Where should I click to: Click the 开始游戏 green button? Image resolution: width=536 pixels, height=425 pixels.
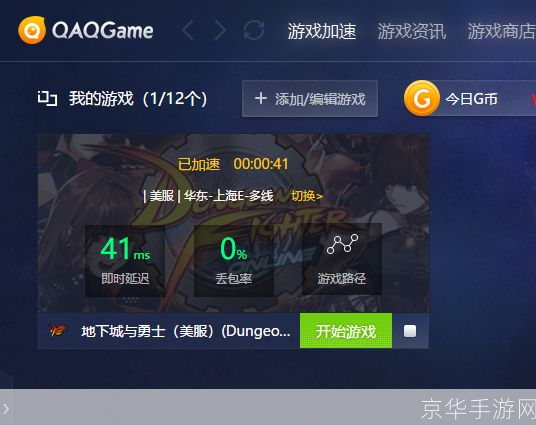tap(346, 331)
